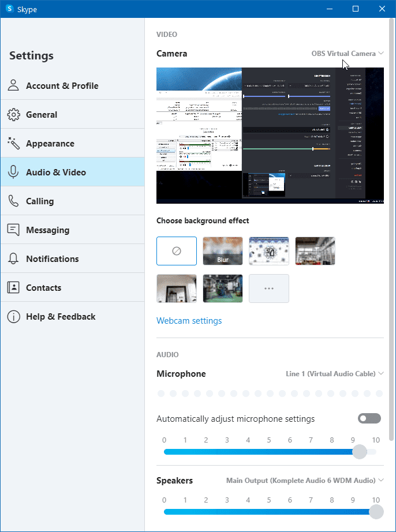The image size is (396, 532).
Task: Apply the Blur background effect
Action: 223,251
